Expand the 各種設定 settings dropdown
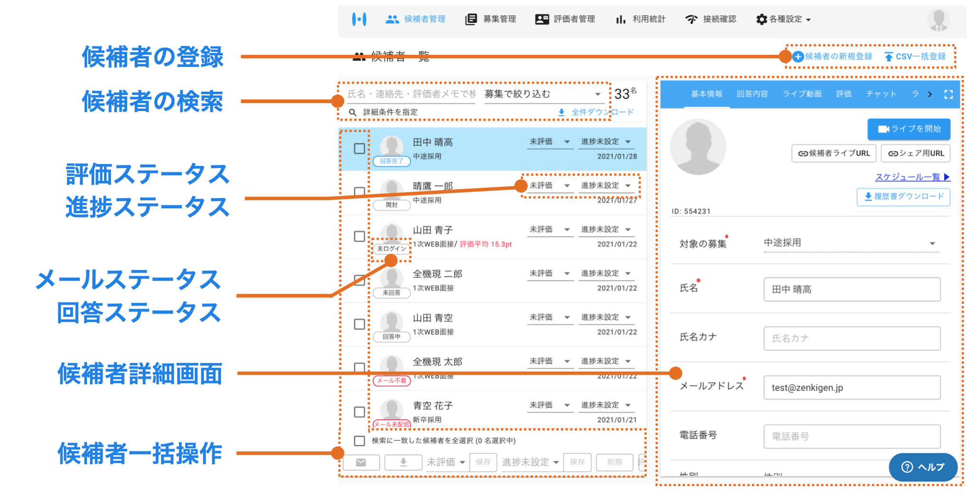The height and width of the screenshot is (496, 980). click(x=783, y=19)
